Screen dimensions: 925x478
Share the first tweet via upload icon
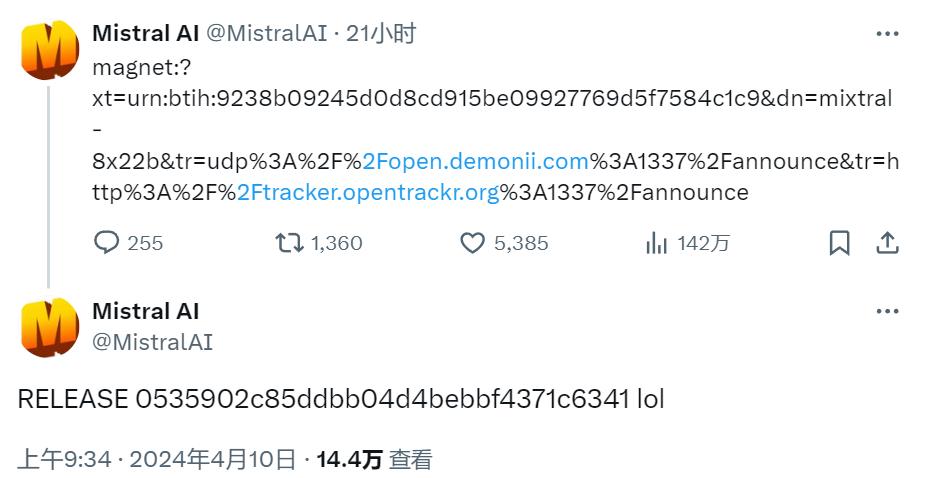(887, 243)
